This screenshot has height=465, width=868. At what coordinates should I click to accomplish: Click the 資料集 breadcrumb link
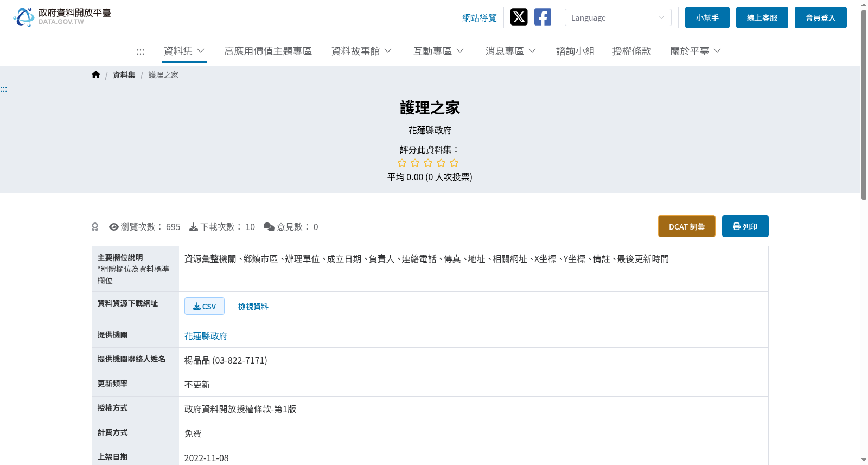124,75
